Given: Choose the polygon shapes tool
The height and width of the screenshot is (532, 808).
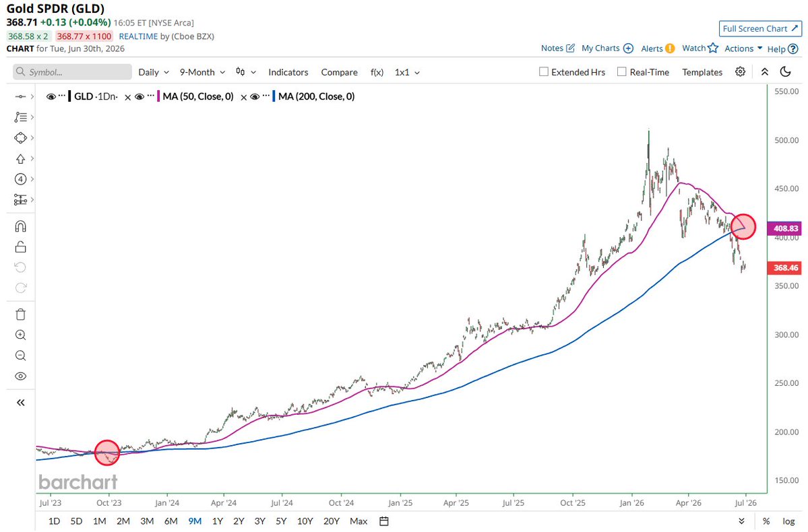Looking at the screenshot, I should [x=20, y=137].
